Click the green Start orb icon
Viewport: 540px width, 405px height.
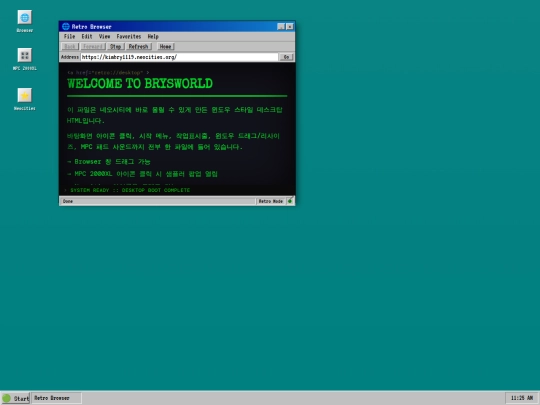pyautogui.click(x=7, y=398)
